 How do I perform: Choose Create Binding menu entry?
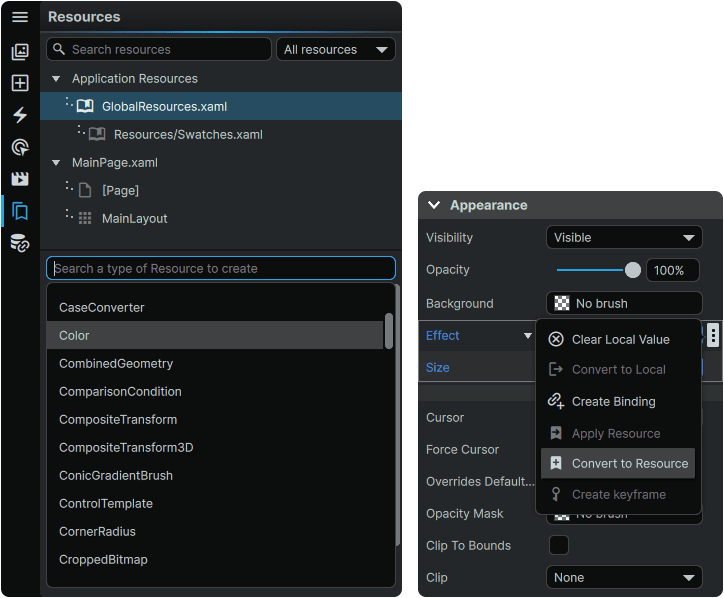pos(618,401)
